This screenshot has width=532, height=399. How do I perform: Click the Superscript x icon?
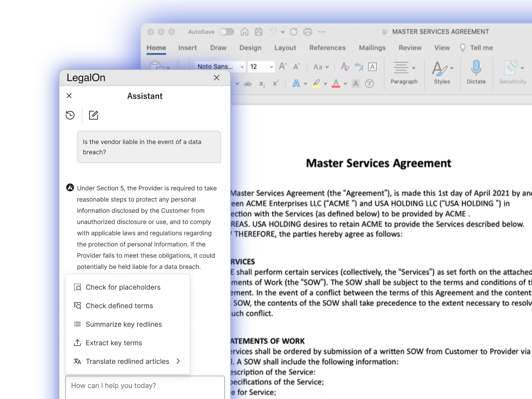[x=276, y=83]
